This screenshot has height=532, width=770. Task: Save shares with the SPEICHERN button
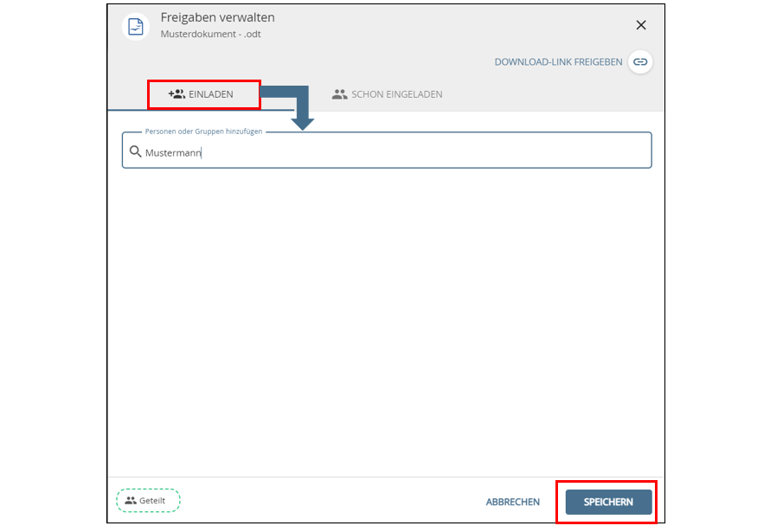point(608,502)
